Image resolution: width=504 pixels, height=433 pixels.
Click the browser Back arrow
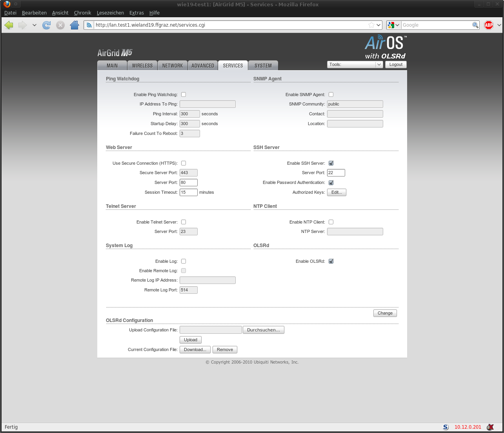point(9,25)
